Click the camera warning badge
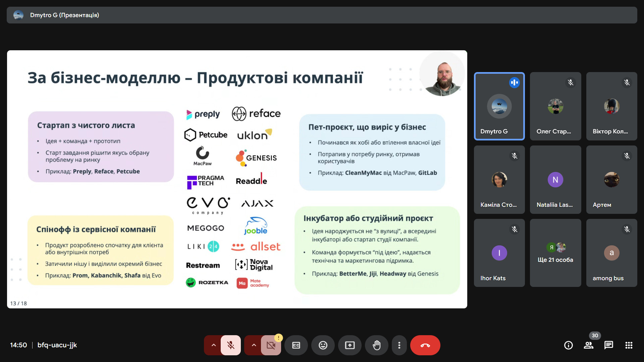Screen dimensions: 644x362 tap(278, 338)
